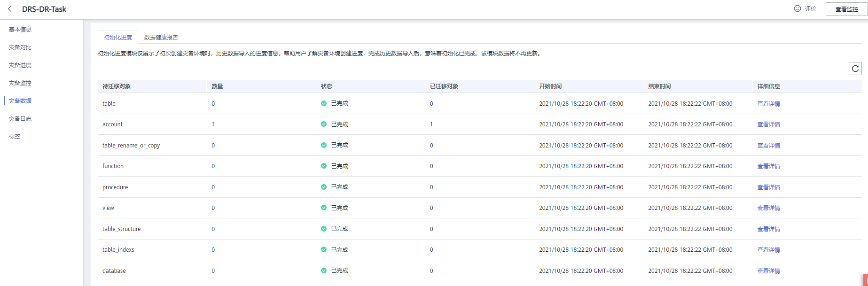This screenshot has height=286, width=868.
Task: Open 灾备监控 sidebar item
Action: (20, 83)
